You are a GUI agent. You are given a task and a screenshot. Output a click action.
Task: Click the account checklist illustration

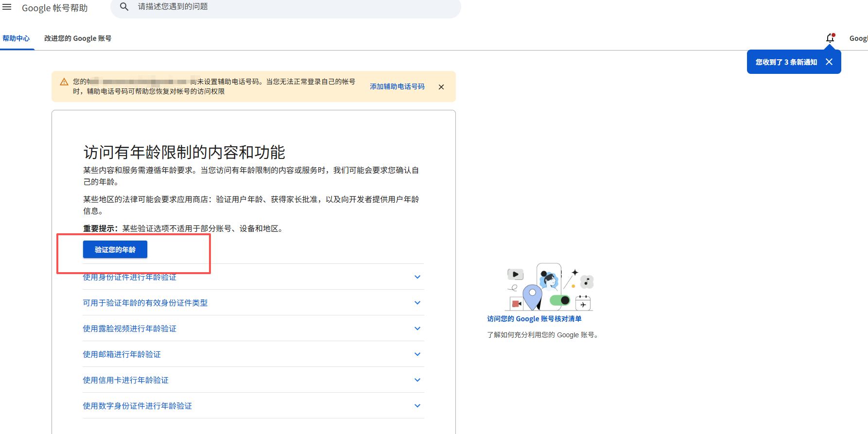click(550, 287)
